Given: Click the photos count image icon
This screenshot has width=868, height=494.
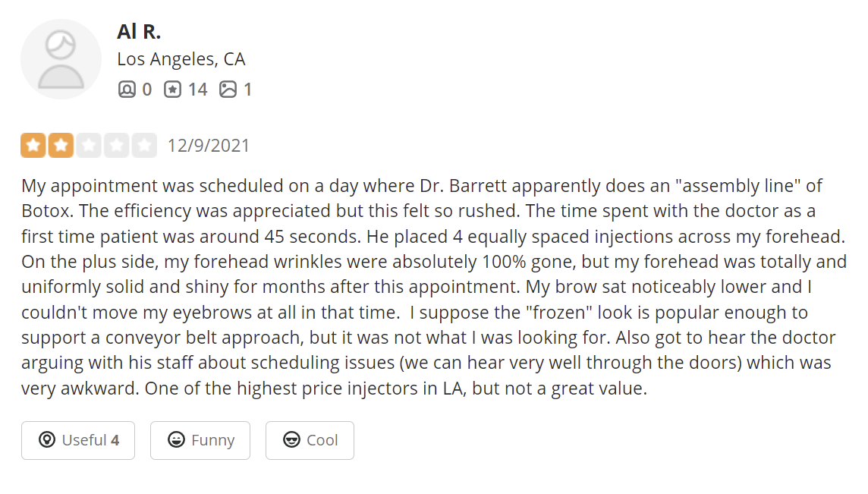Looking at the screenshot, I should click(x=228, y=90).
